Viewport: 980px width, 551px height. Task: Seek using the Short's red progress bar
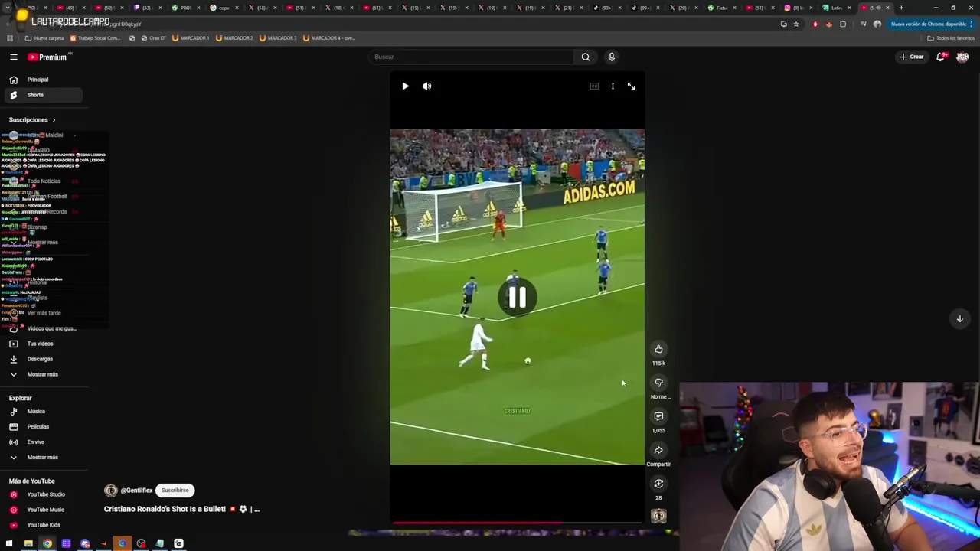point(517,523)
